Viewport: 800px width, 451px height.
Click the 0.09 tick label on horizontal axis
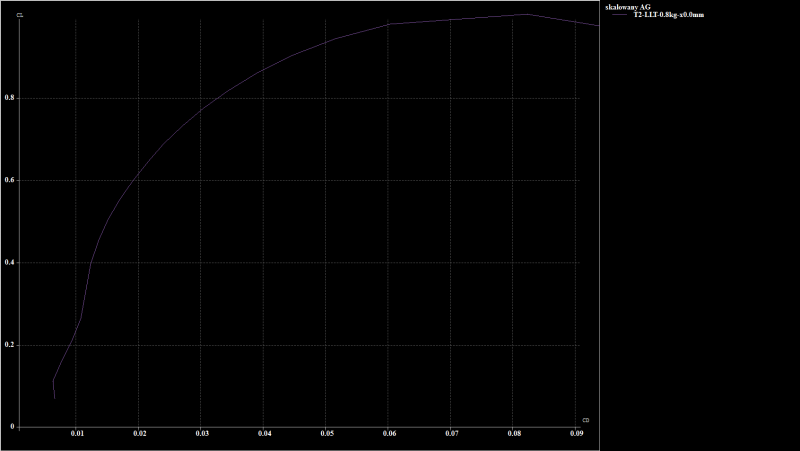pyautogui.click(x=577, y=434)
